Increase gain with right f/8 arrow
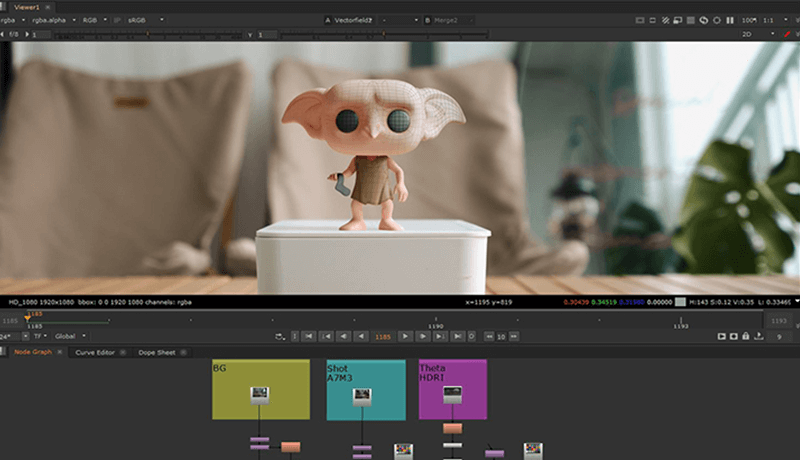Viewport: 800px width, 460px height. (x=27, y=34)
